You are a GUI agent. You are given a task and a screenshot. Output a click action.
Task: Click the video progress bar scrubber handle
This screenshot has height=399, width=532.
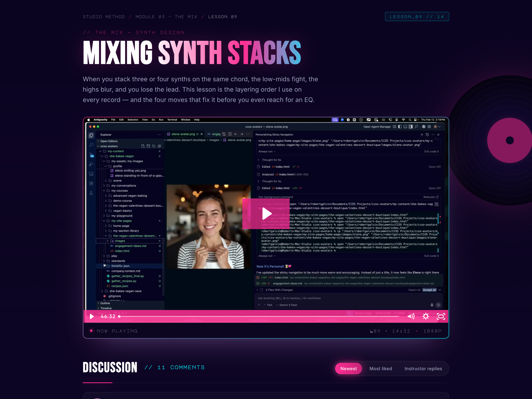point(119,316)
